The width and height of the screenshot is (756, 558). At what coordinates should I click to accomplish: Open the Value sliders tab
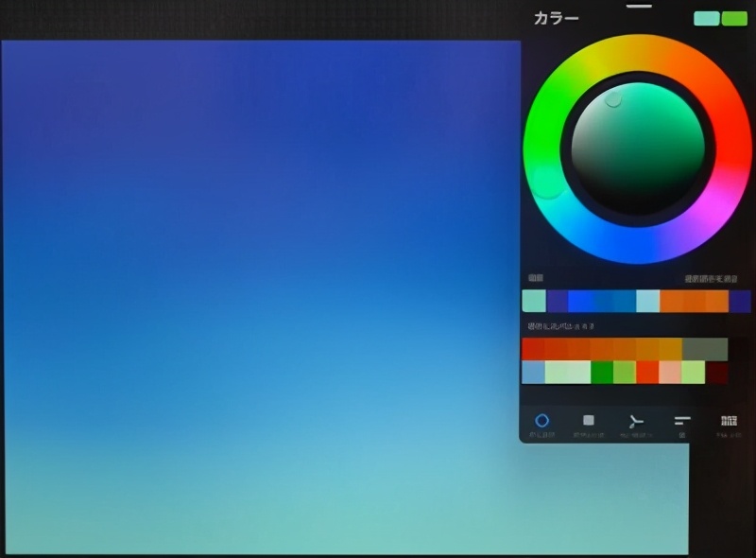682,421
